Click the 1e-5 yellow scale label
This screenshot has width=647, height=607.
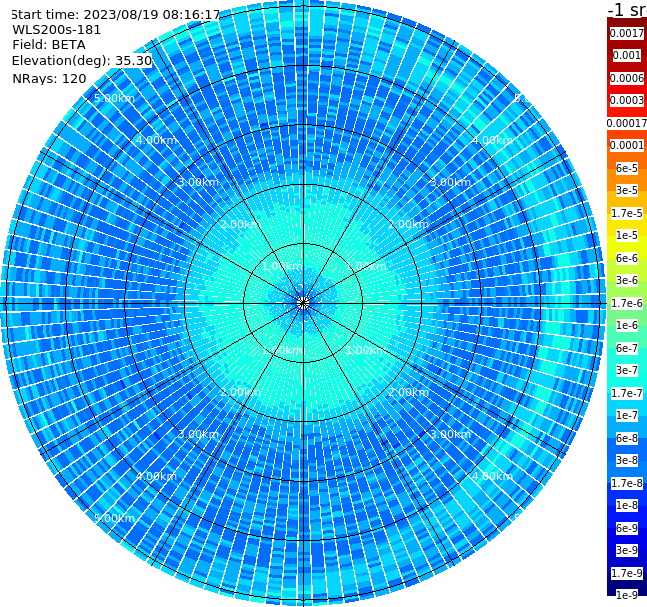pos(627,235)
